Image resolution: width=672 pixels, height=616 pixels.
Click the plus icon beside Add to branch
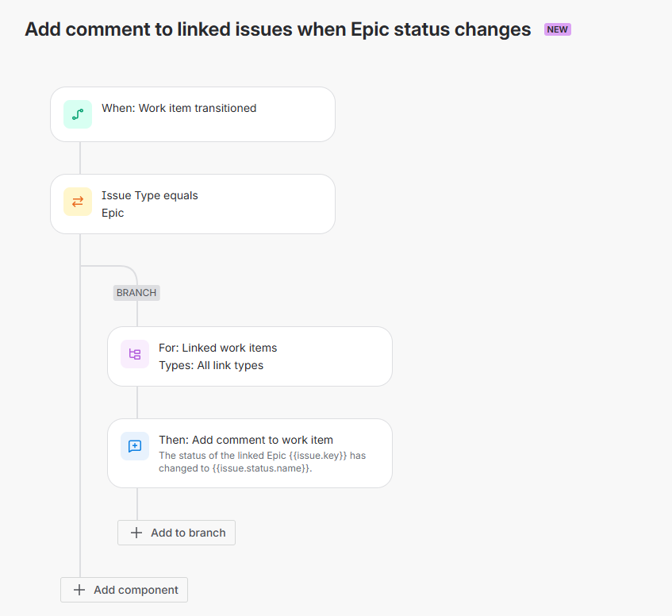136,533
